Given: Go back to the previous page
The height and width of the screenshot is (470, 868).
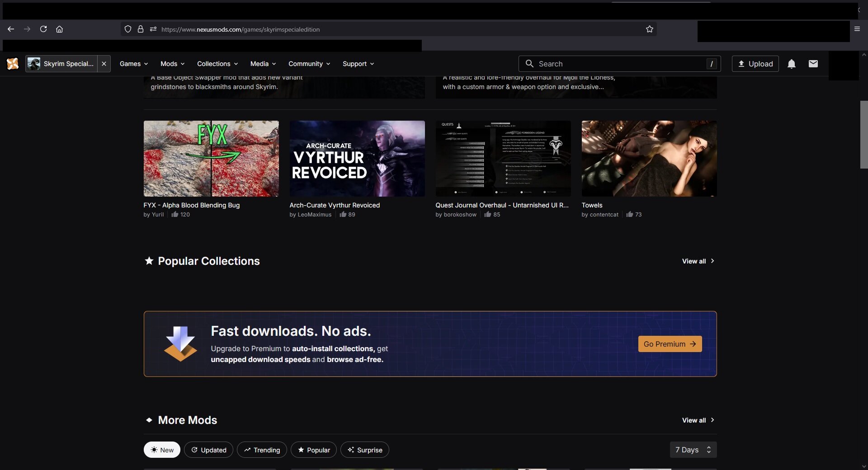Looking at the screenshot, I should 11,29.
